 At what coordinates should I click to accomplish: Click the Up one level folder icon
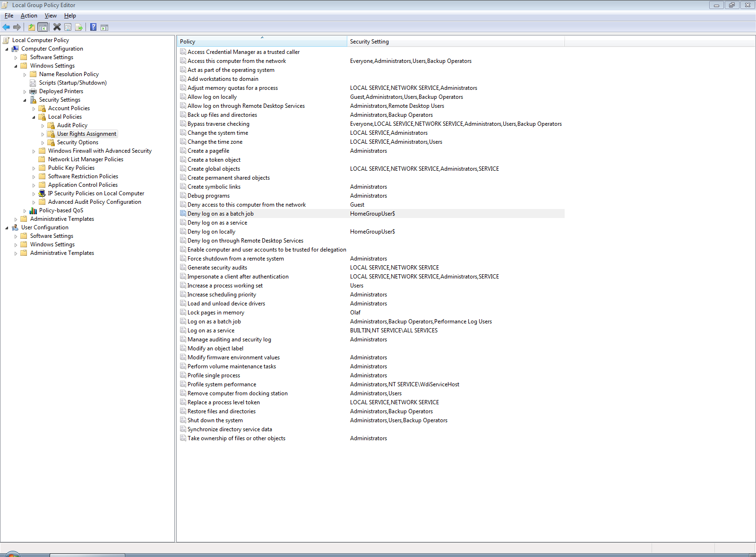tap(31, 27)
